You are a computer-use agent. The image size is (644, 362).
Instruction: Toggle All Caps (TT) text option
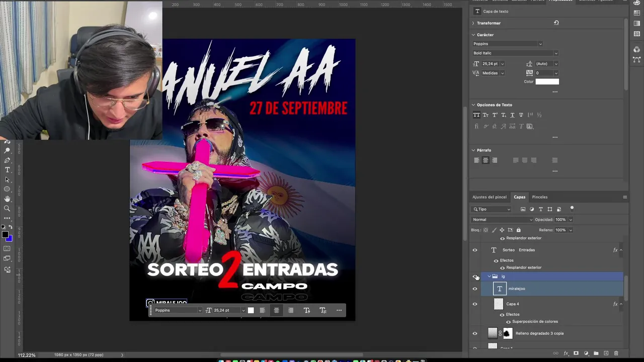click(x=476, y=115)
